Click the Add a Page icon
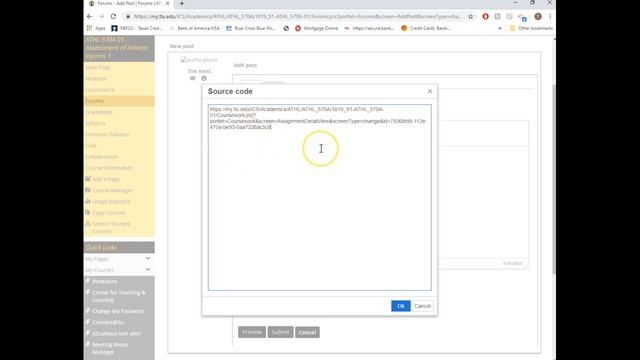640x360 pixels. pyautogui.click(x=88, y=179)
